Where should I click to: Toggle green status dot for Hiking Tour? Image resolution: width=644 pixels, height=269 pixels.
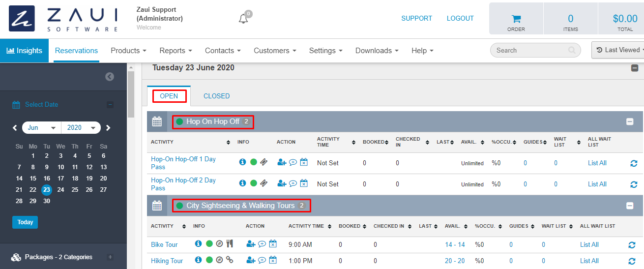coord(209,260)
